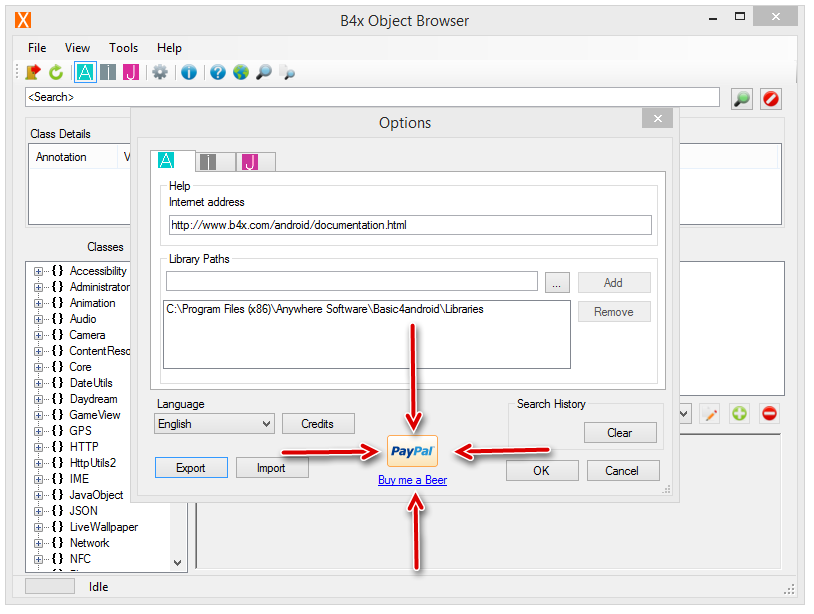Screen dimensions: 814x614
Task: Select the HTTP tree item
Action: (84, 447)
